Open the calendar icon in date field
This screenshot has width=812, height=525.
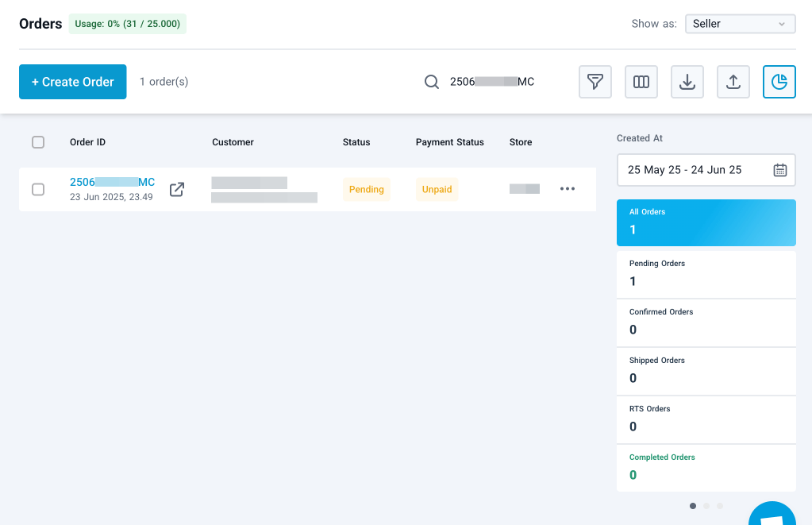[779, 170]
